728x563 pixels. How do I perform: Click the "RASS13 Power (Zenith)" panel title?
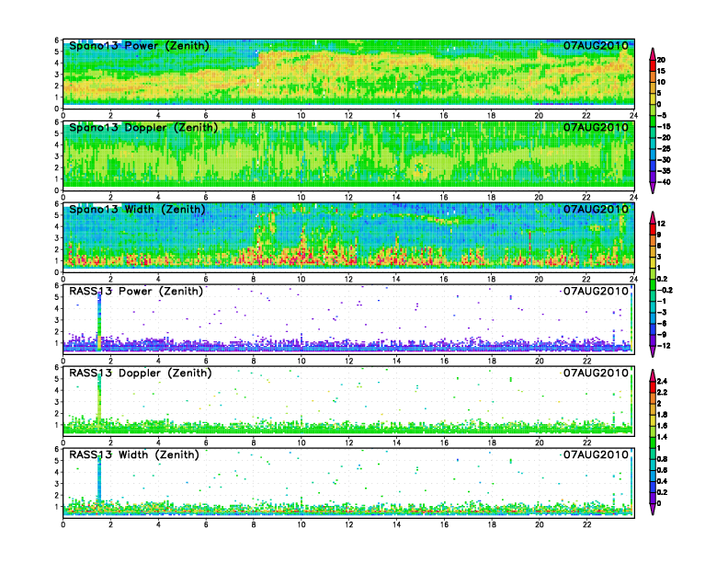(x=136, y=292)
